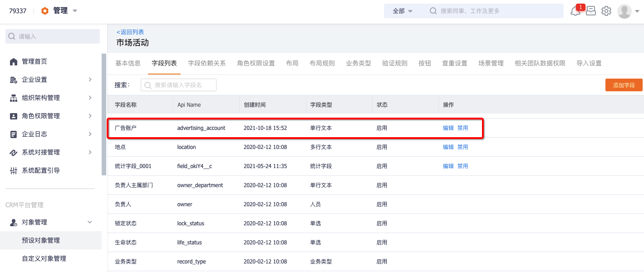
Task: Click the 系统配置引导 sliders icon
Action: point(14,170)
